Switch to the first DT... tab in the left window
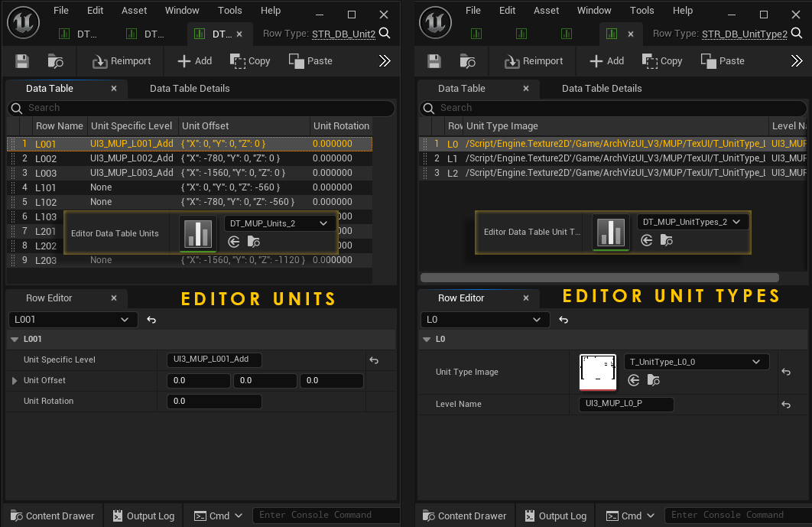This screenshot has height=527, width=812. (78, 34)
